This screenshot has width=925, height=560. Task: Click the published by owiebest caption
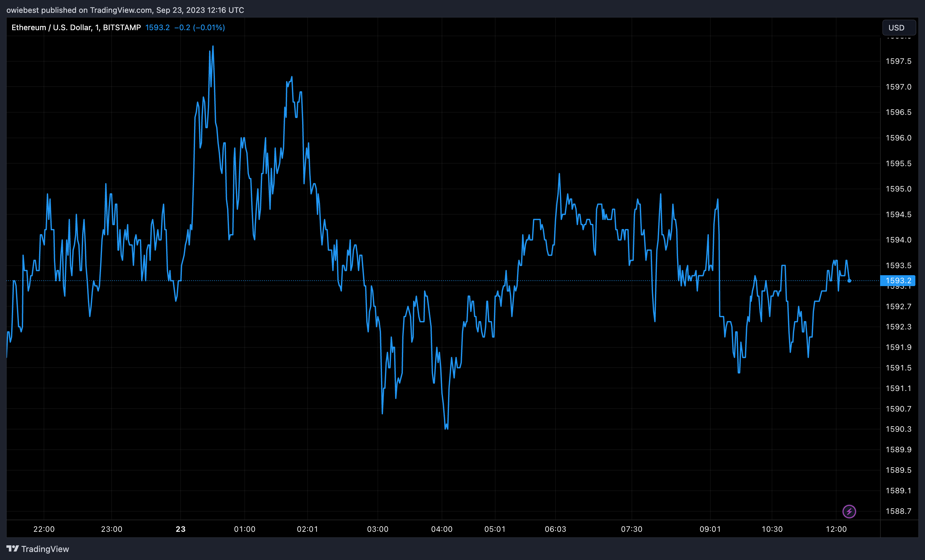click(125, 10)
